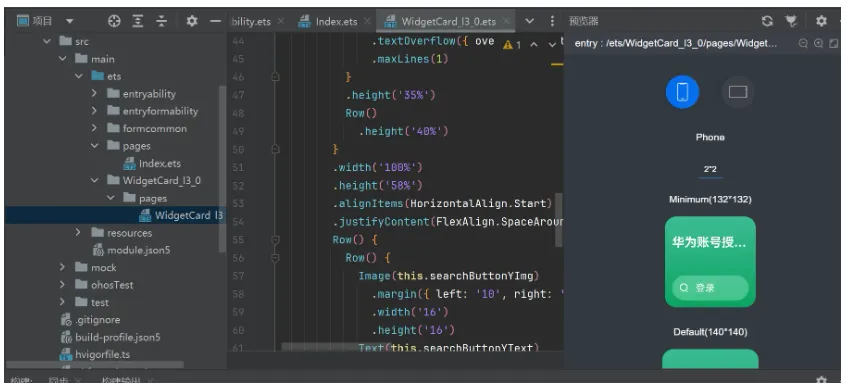This screenshot has width=846, height=391.
Task: Collapse the src folder
Action: 47,42
